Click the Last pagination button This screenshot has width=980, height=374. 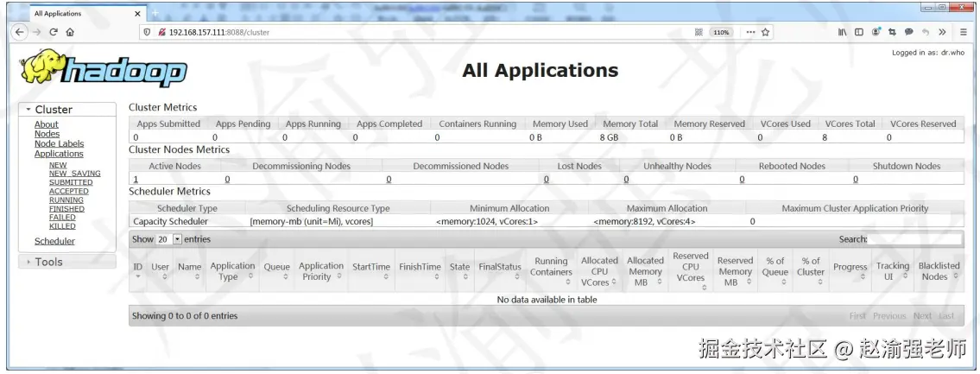947,316
